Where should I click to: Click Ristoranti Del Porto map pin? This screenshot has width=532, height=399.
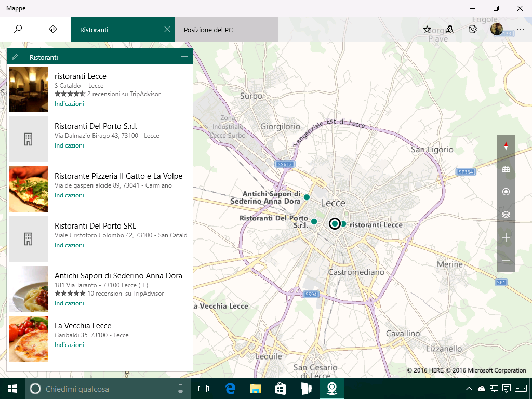click(314, 221)
